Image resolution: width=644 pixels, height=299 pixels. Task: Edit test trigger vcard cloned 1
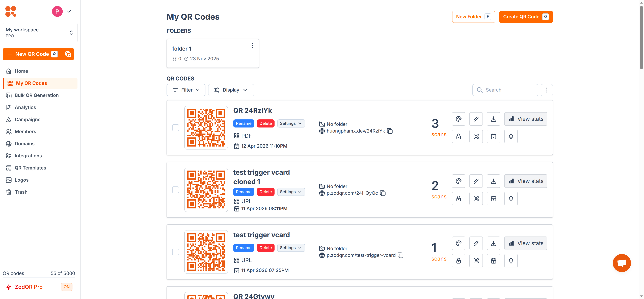(476, 181)
